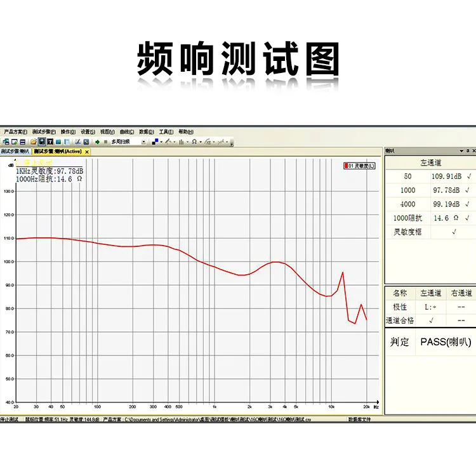Click the red swatch in 01 灵敏度(L) legend
The image size is (476, 476).
coord(346,166)
